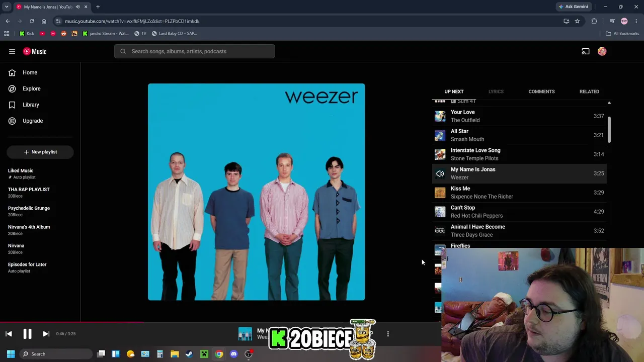Pause the current song
Screen dimensions: 644x362
27,334
